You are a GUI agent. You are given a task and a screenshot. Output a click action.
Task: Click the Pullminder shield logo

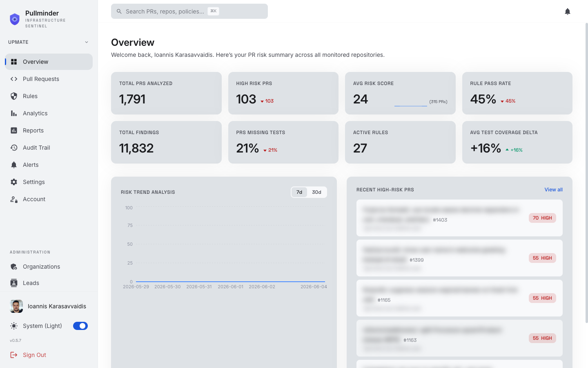coord(15,19)
